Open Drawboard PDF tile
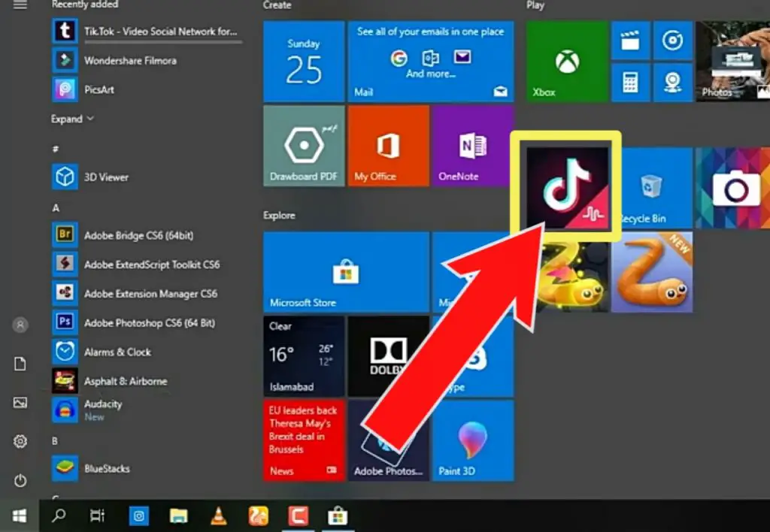Screen dimensions: 770x532 click(304, 146)
